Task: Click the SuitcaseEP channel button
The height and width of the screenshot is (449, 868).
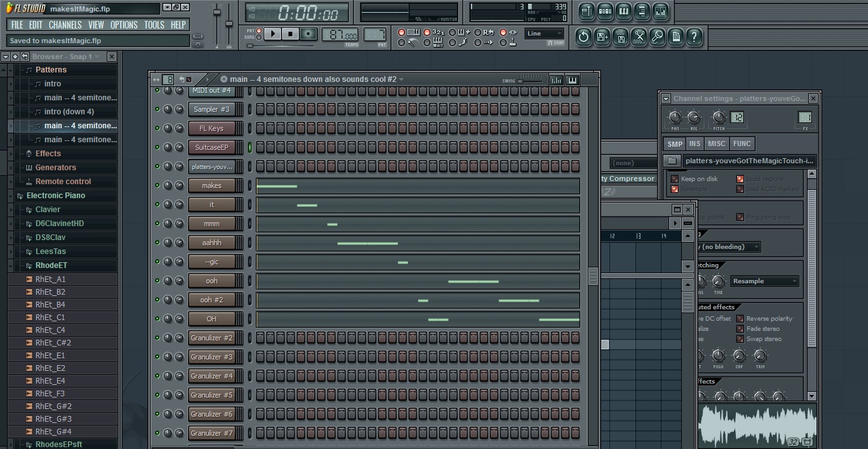Action: (x=212, y=147)
